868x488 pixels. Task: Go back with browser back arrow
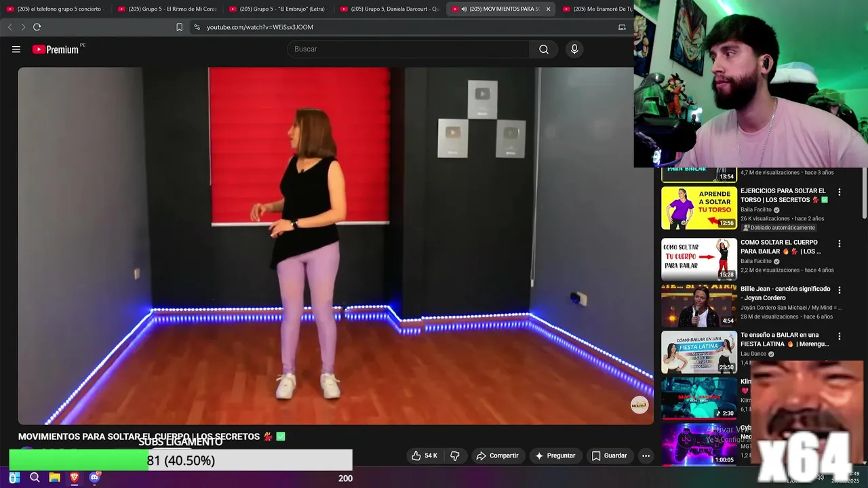9,27
